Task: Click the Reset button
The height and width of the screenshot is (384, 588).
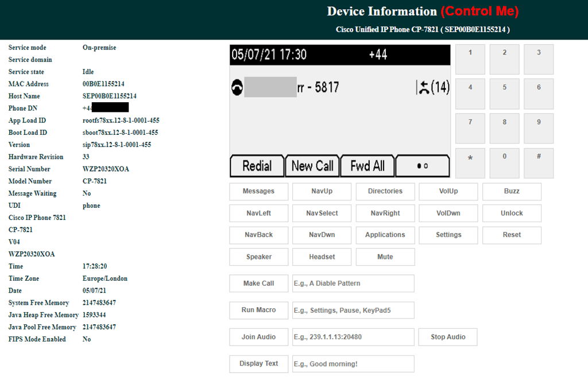Action: pyautogui.click(x=512, y=235)
